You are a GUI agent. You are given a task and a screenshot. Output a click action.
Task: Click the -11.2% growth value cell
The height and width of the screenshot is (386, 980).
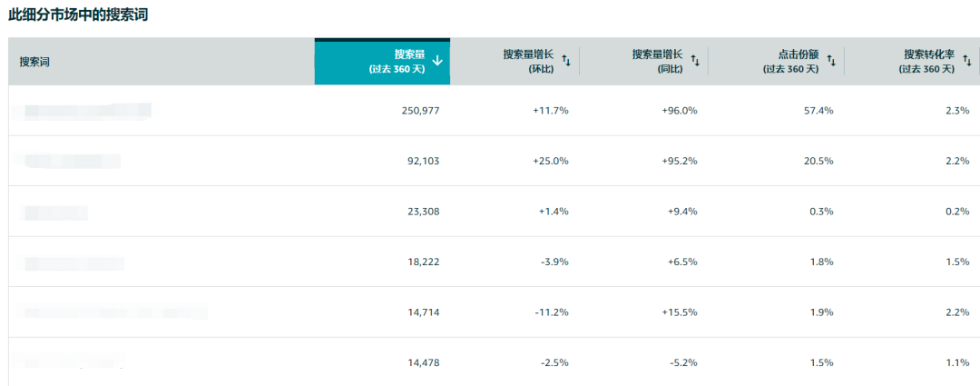tap(550, 312)
